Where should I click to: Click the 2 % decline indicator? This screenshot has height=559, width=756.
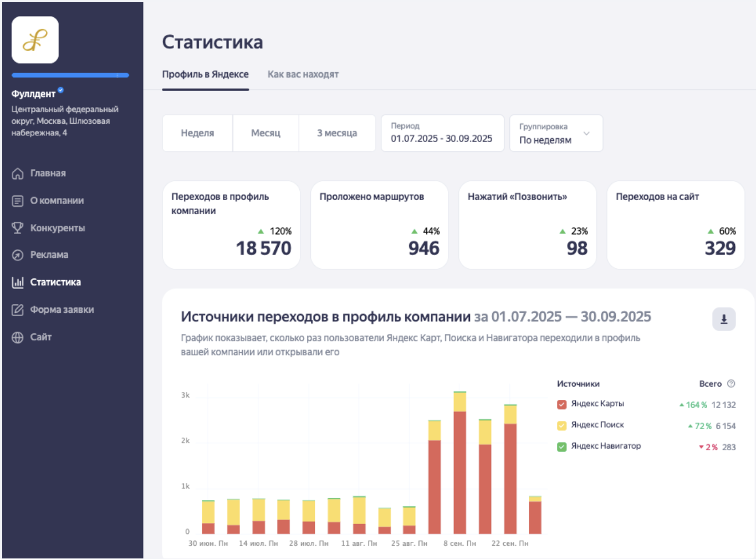(x=708, y=447)
